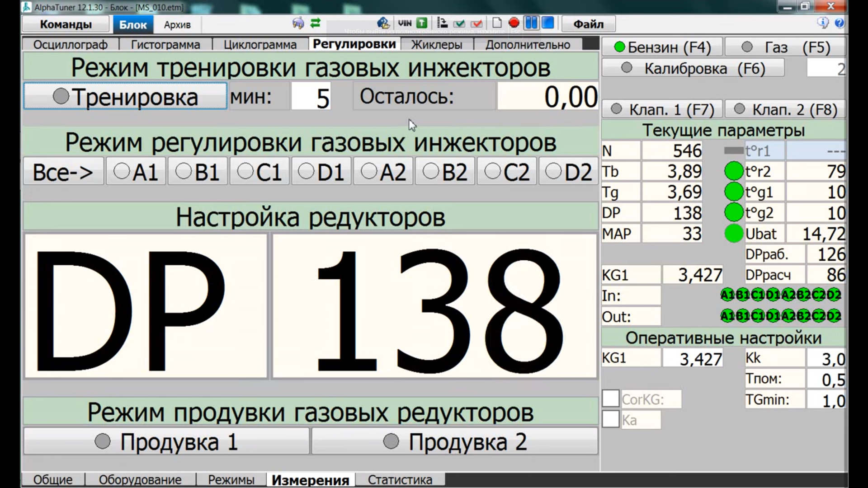The height and width of the screenshot is (488, 868).
Task: Click the green swap arrows icon
Action: (316, 23)
